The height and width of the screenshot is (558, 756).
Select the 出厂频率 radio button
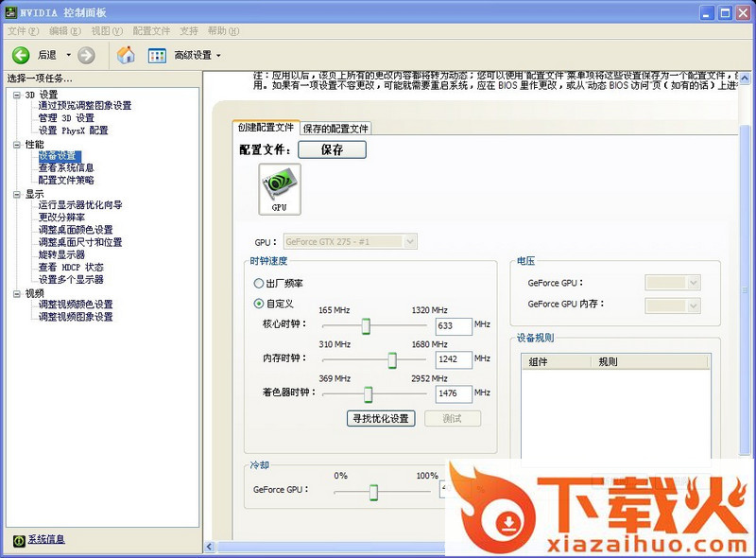[259, 284]
